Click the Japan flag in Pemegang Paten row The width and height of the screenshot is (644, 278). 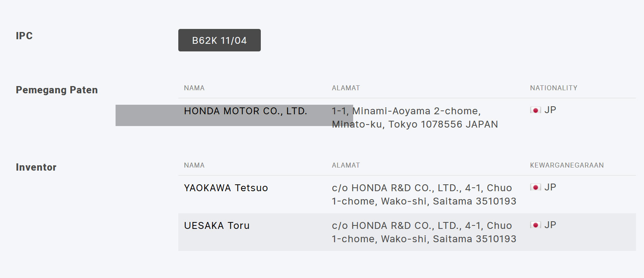[x=536, y=110]
